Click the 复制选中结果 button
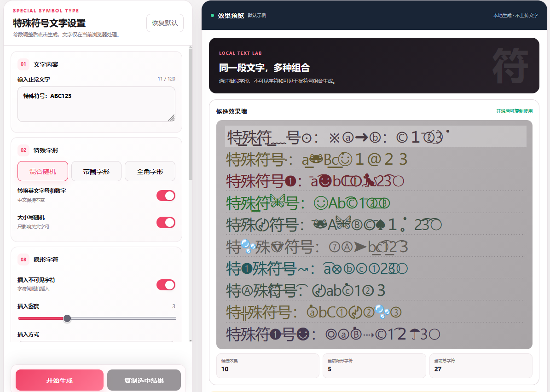Viewport: 550px width, 392px height. pos(144,380)
